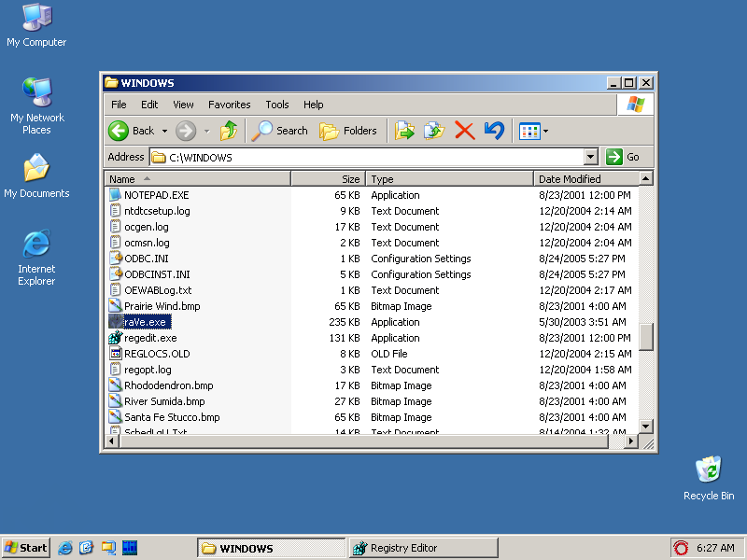Open the Start menu
747x560 pixels.
pyautogui.click(x=26, y=548)
